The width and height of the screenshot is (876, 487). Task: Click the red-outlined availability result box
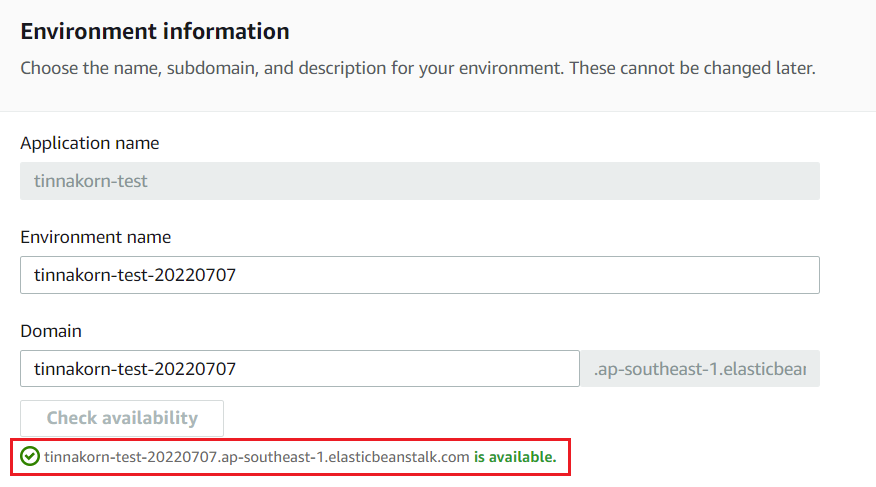tap(291, 457)
